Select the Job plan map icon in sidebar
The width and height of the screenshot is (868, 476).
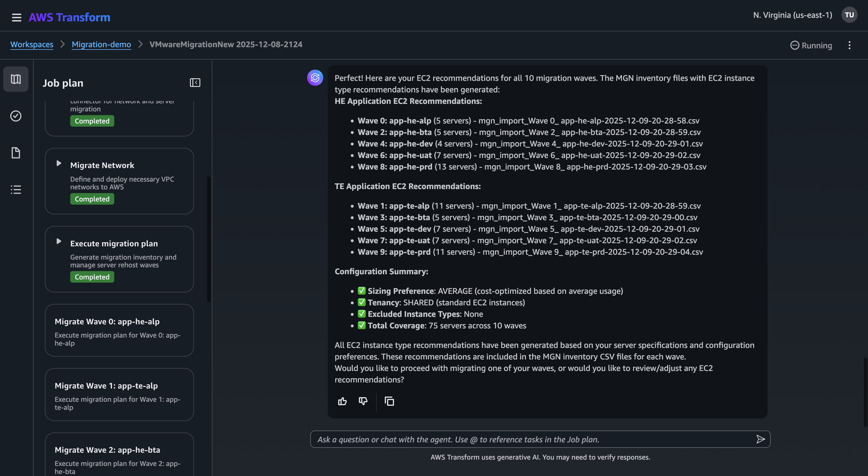16,79
